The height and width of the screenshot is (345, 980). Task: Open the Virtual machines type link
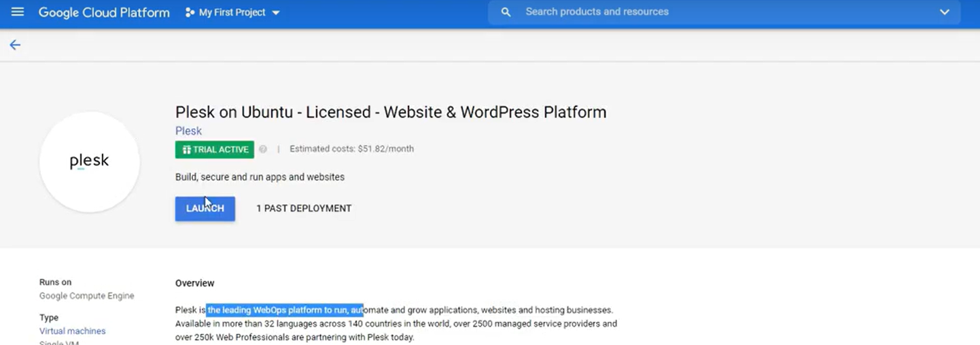tap(73, 331)
